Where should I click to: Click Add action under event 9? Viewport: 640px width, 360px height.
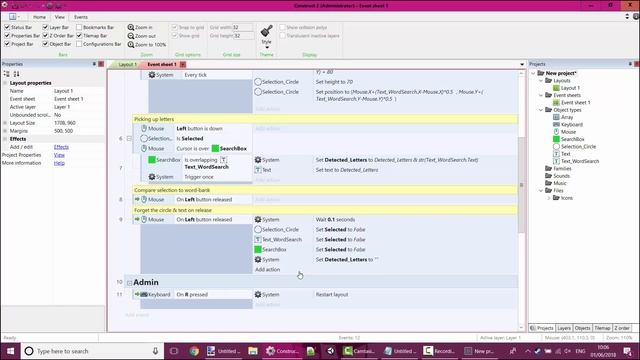[x=267, y=269]
